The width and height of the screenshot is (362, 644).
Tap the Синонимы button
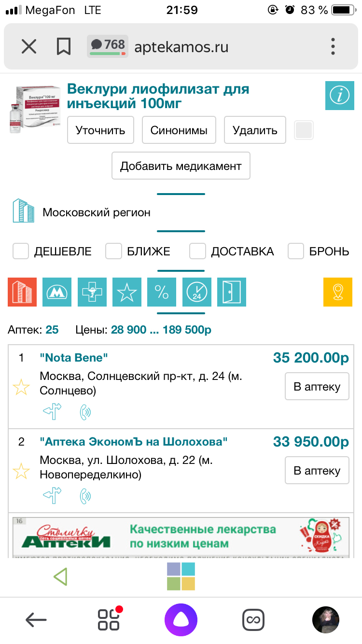pyautogui.click(x=179, y=130)
